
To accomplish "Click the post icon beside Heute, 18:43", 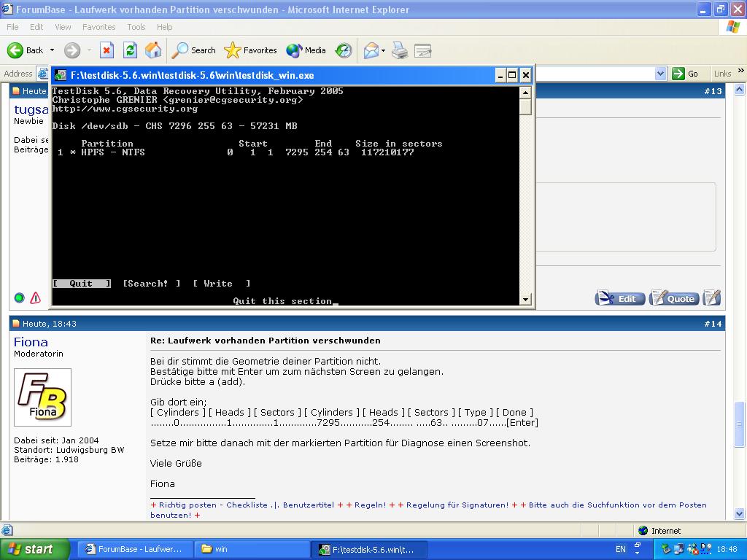I will pos(16,324).
